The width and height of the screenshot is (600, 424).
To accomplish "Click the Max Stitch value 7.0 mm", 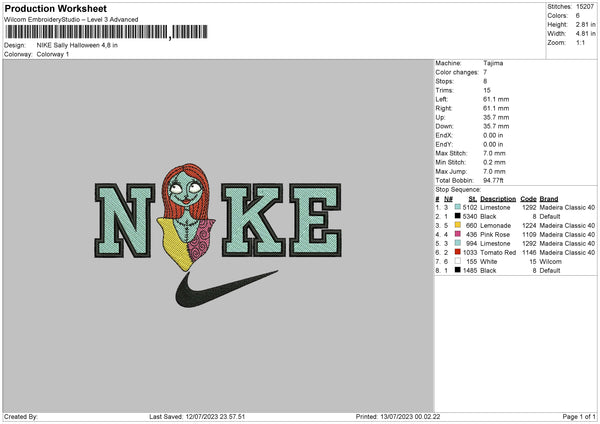I will tap(494, 153).
